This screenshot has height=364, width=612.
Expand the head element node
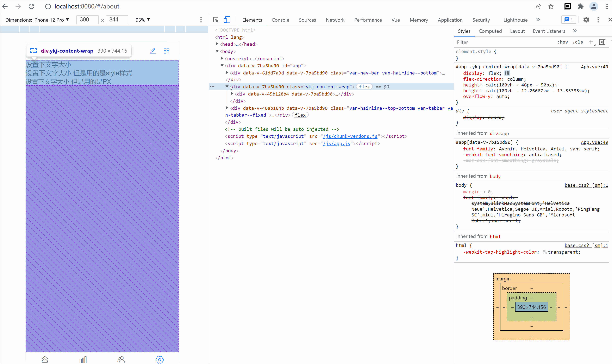217,44
